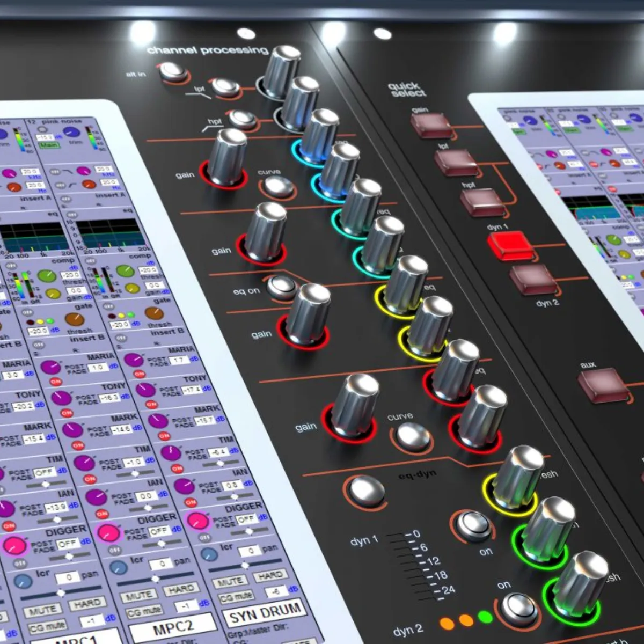Click the HARD button on MPC2 channel
Viewport: 644px width, 644px height.
coord(181,589)
